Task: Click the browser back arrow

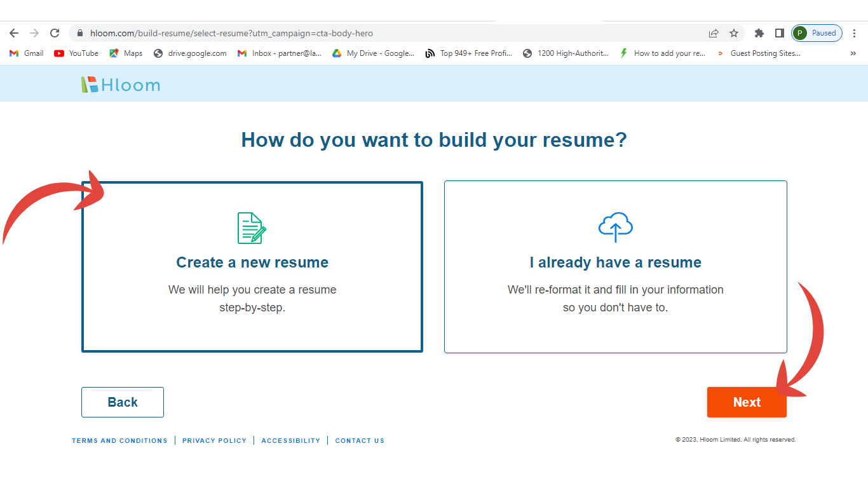Action: [x=14, y=33]
